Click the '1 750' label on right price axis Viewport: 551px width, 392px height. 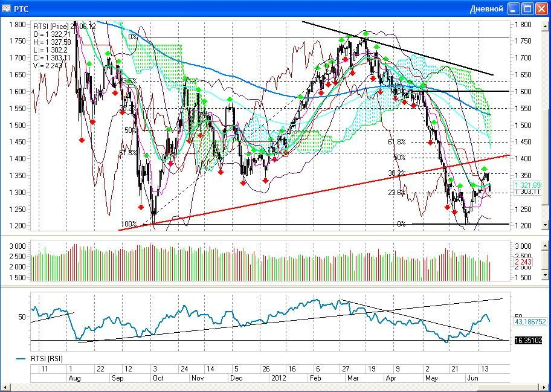tap(523, 40)
